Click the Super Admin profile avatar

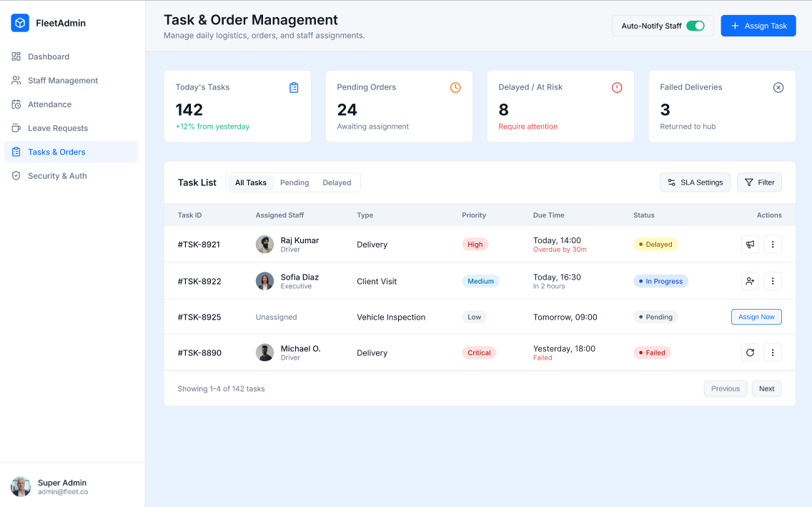(x=21, y=486)
